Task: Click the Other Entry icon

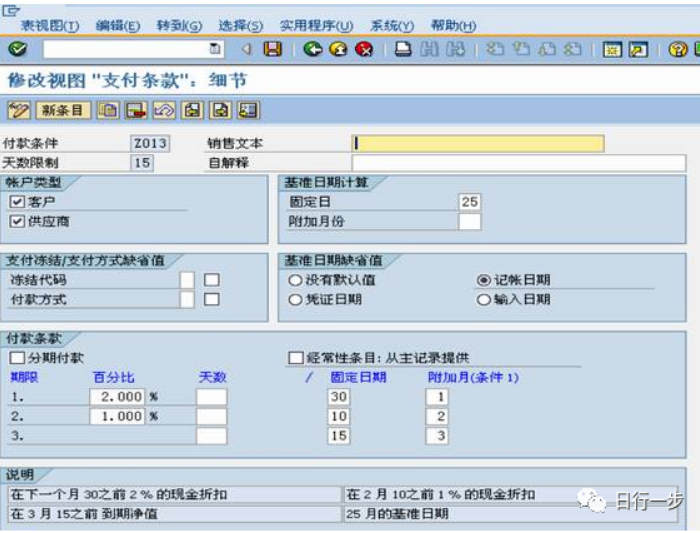Action: [x=248, y=110]
